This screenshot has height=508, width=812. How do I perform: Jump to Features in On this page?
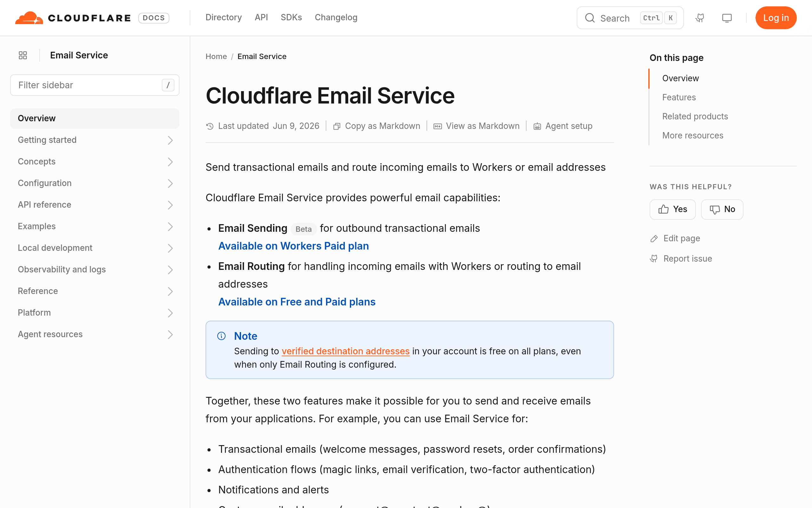point(679,97)
